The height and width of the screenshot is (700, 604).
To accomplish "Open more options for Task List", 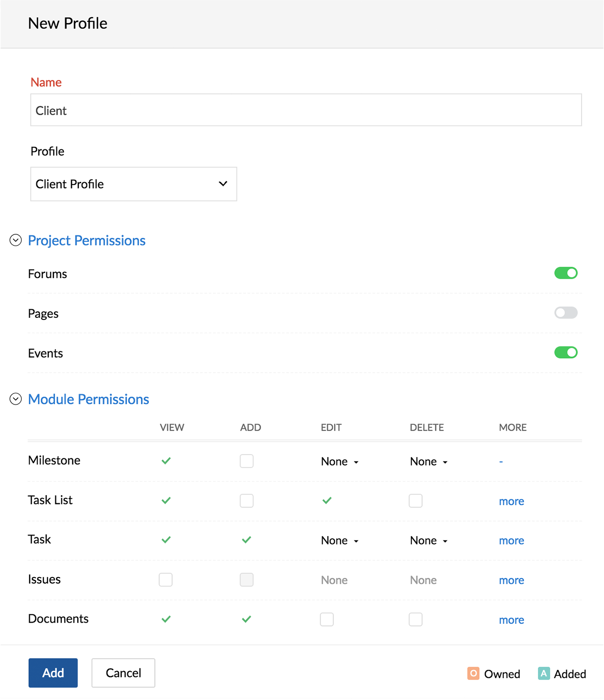I will pyautogui.click(x=512, y=501).
